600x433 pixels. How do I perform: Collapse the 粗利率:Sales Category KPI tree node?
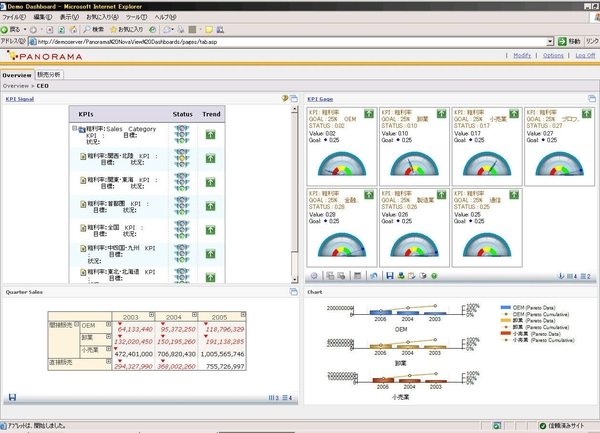click(x=75, y=128)
